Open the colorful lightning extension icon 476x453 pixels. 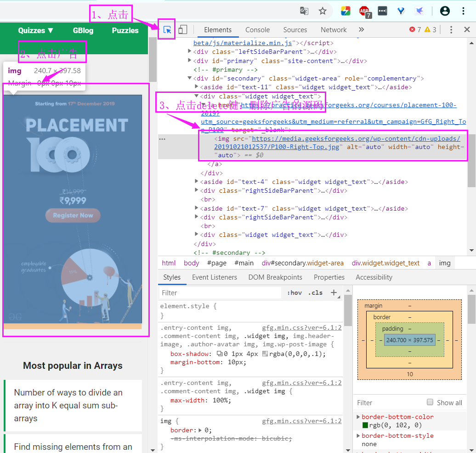pyautogui.click(x=346, y=11)
